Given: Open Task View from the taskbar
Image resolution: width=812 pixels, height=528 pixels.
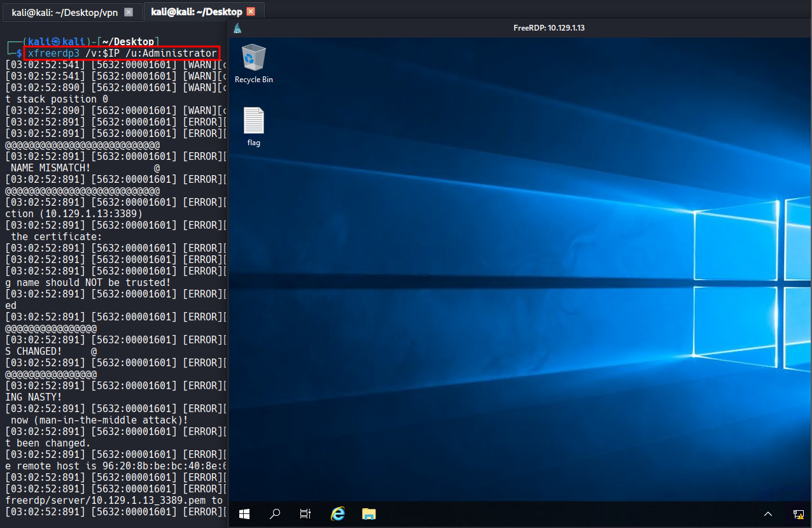Looking at the screenshot, I should [x=305, y=513].
